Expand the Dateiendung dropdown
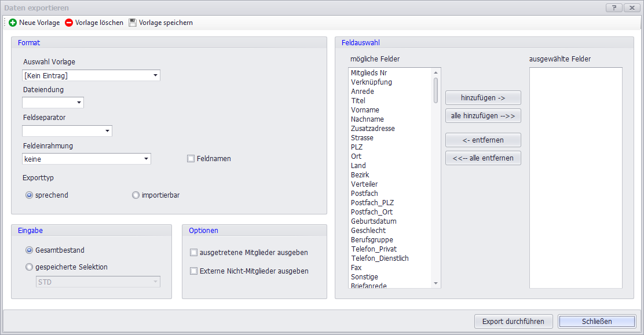The image size is (644, 335). click(x=79, y=103)
